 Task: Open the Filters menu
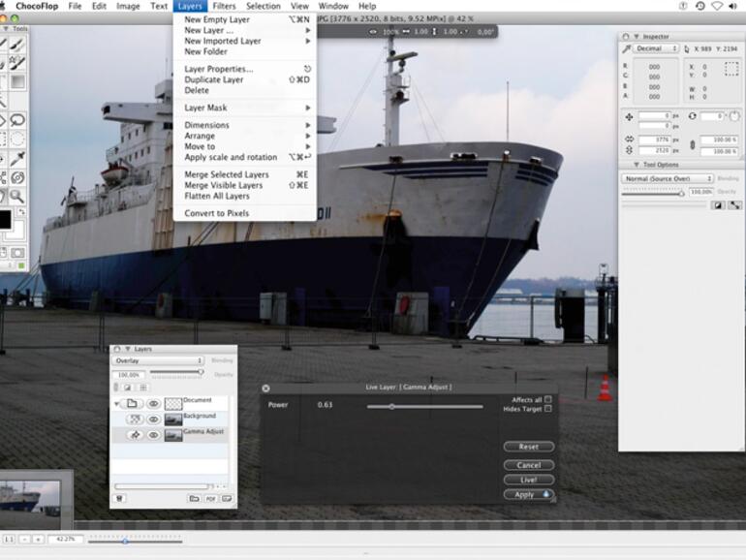pyautogui.click(x=224, y=6)
